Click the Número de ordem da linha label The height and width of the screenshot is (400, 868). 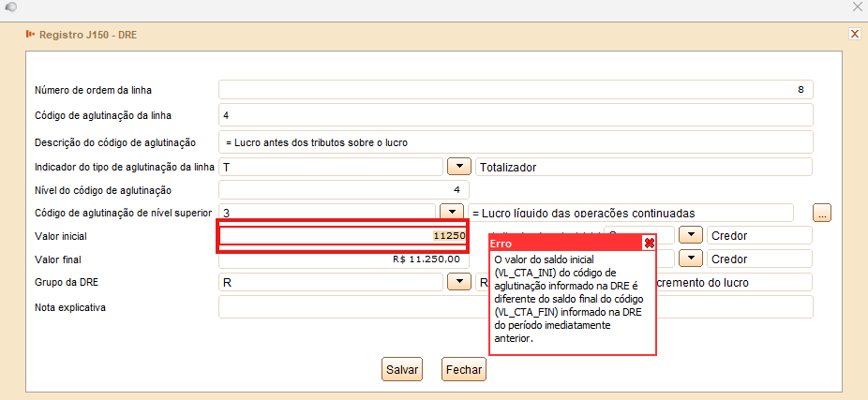(x=93, y=90)
